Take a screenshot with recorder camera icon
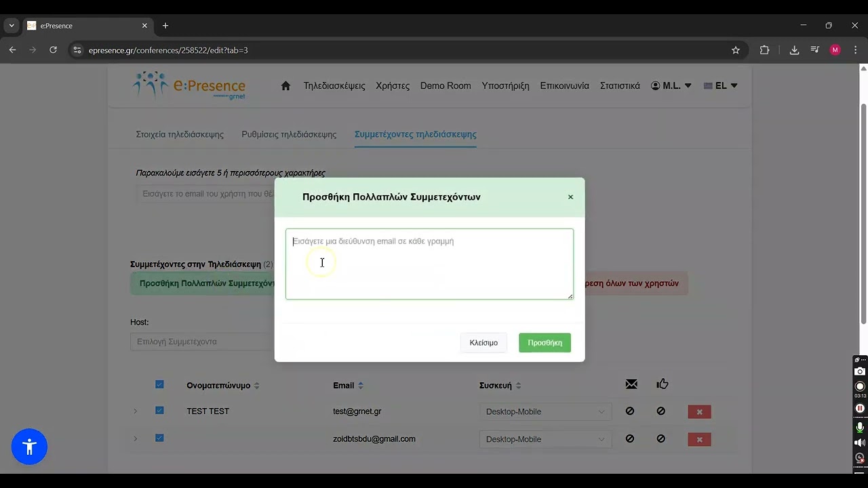The height and width of the screenshot is (488, 868). (860, 371)
